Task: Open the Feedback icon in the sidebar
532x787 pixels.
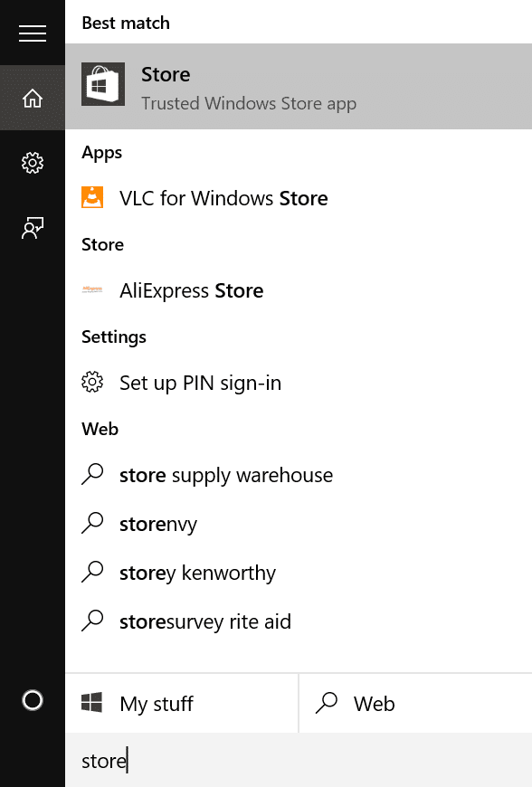Action: (33, 227)
